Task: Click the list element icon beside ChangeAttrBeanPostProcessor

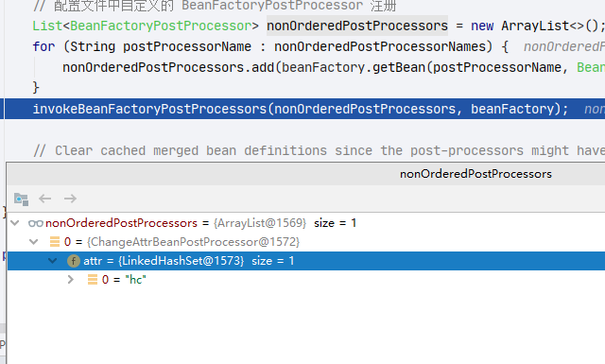Action: (55, 242)
